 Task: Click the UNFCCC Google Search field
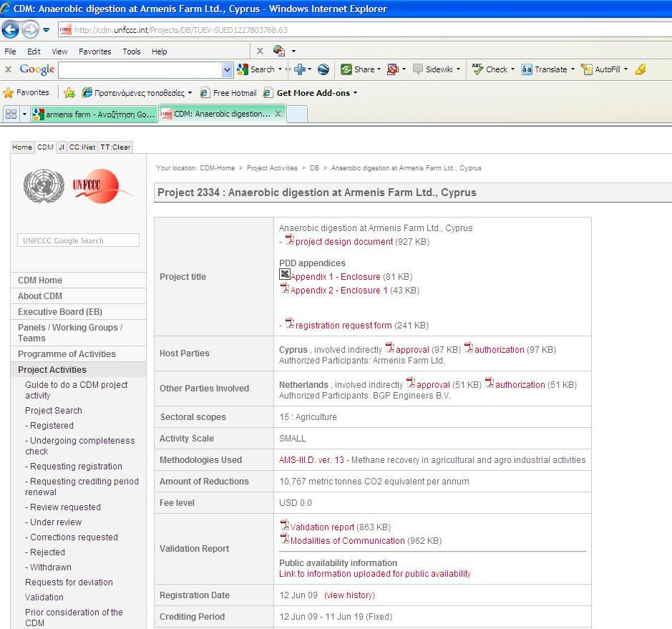[x=78, y=240]
